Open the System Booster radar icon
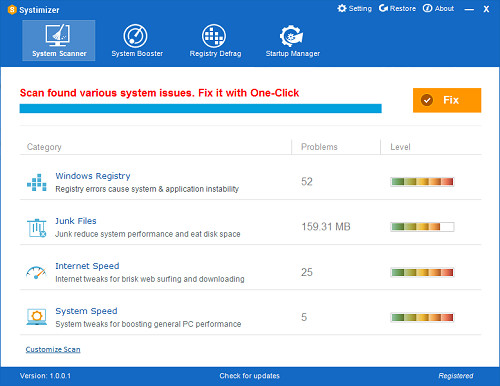The image size is (500, 386). tap(135, 36)
